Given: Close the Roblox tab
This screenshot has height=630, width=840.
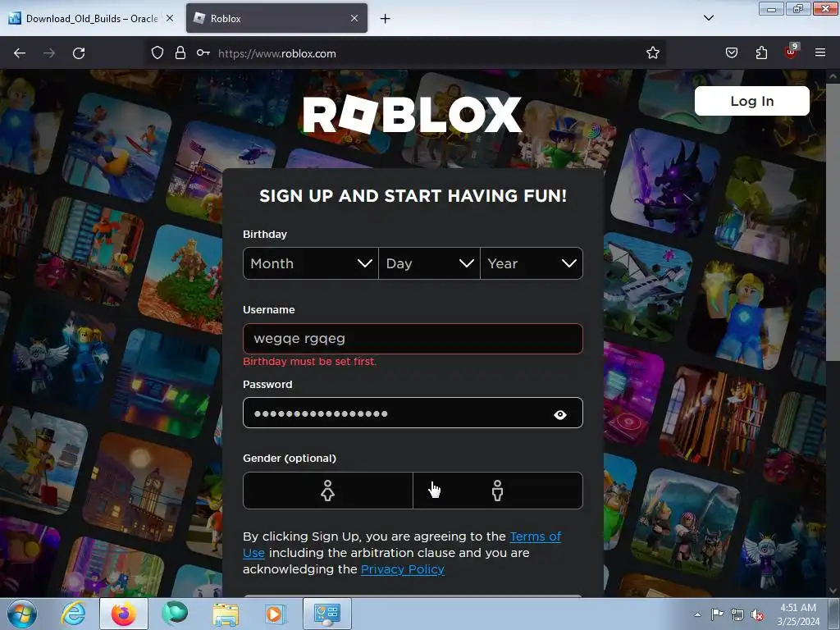Looking at the screenshot, I should (354, 18).
